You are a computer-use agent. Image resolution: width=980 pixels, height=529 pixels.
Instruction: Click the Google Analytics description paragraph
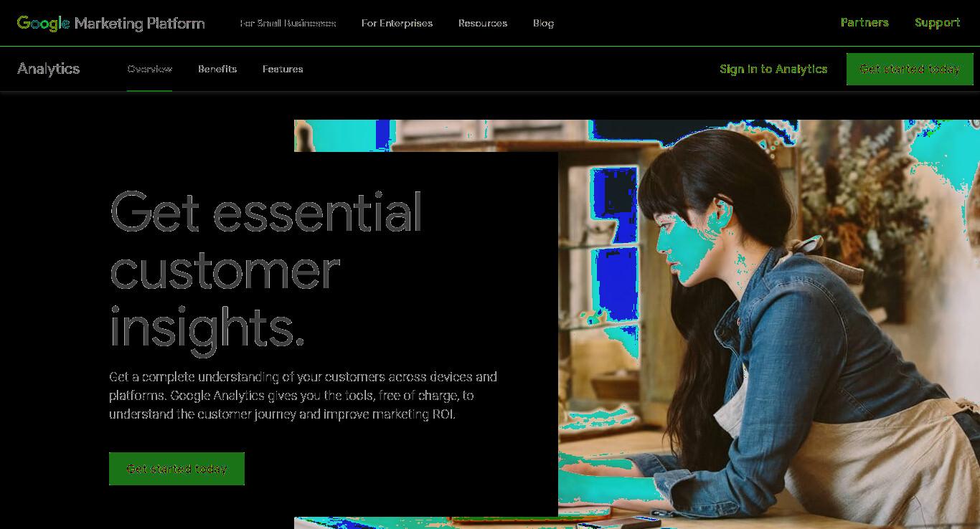coord(303,396)
